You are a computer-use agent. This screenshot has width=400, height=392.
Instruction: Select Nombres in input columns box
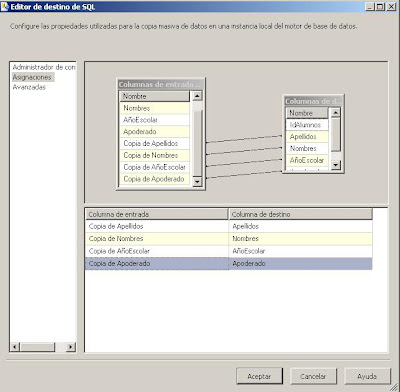tap(154, 108)
